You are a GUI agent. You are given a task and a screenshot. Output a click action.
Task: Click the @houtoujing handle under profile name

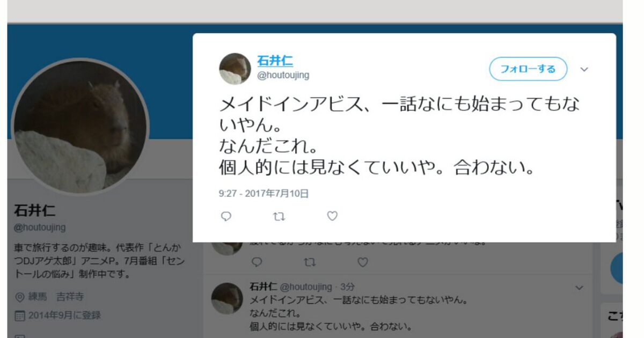pos(40,227)
